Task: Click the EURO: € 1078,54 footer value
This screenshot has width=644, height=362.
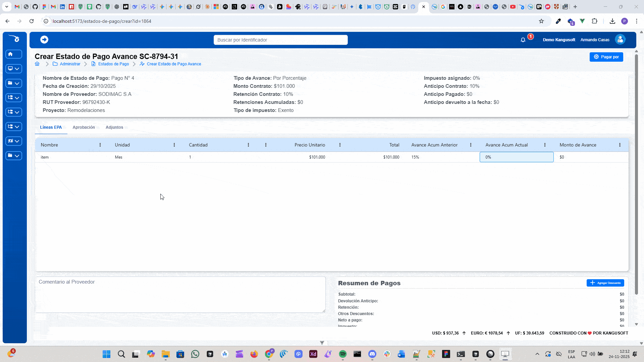Action: point(487,333)
